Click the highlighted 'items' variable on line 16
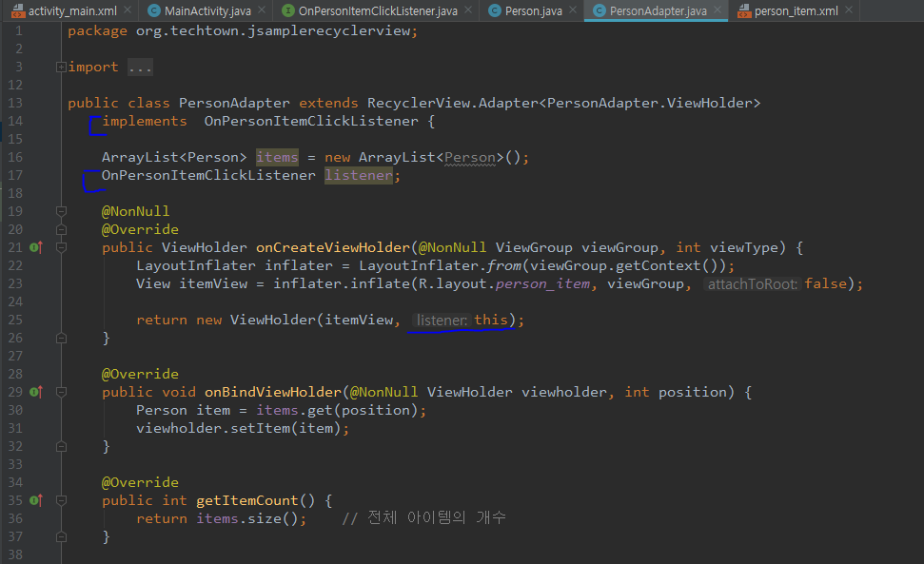 [277, 157]
